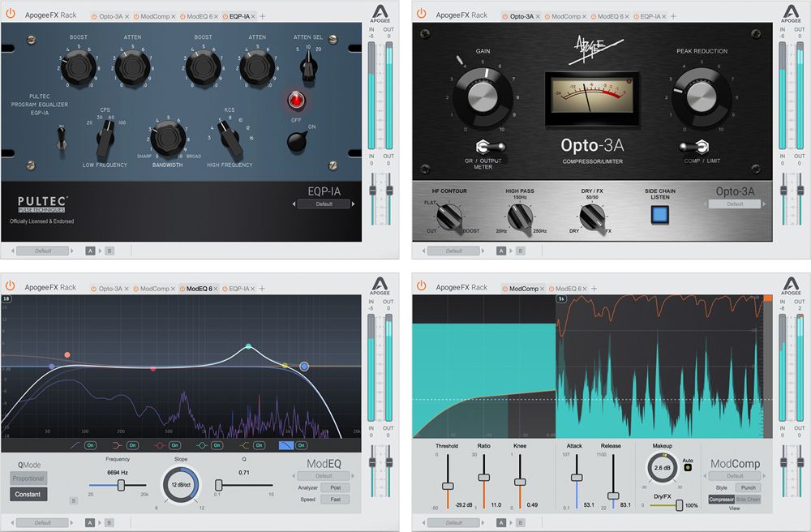The width and height of the screenshot is (811, 532).
Task: Select Proportional Q mode in ModEQ
Action: point(28,478)
